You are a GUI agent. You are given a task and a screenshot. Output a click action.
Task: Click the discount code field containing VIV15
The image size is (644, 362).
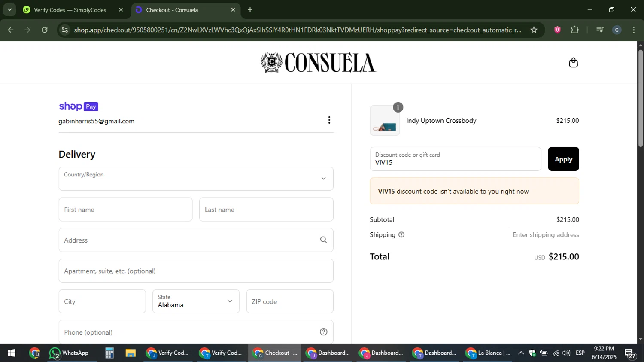click(456, 159)
